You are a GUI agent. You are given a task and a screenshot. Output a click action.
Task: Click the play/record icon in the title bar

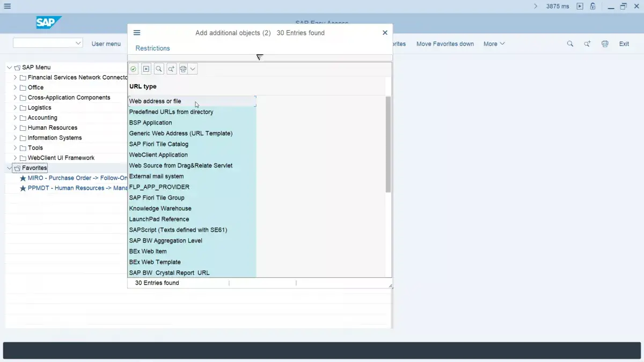(x=580, y=6)
